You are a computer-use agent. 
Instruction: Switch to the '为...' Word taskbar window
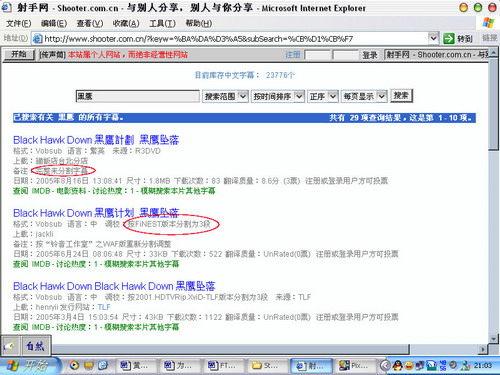point(179,366)
